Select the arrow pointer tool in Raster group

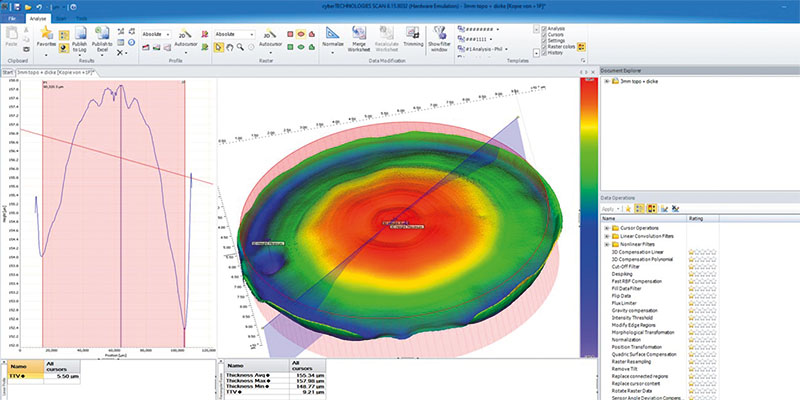(219, 47)
